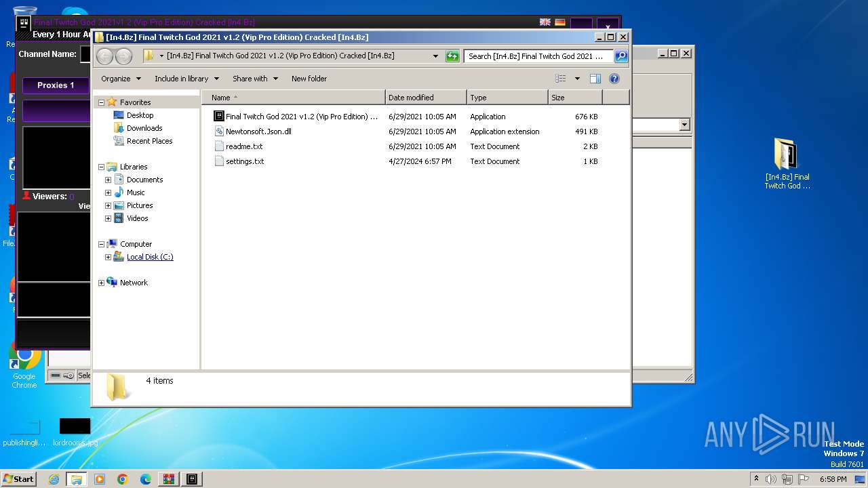Expand the Documents library node
Screen dimensions: 868x488
click(x=108, y=180)
